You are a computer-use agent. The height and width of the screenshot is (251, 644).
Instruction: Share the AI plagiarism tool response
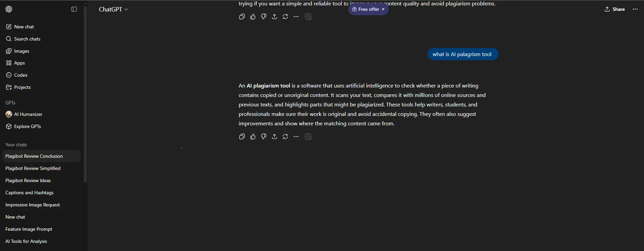pyautogui.click(x=275, y=136)
